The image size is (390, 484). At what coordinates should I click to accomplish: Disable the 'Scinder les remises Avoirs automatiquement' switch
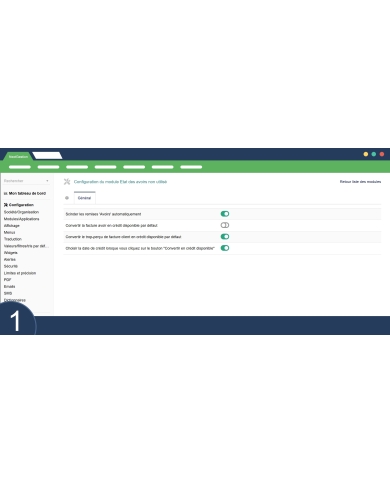pyautogui.click(x=225, y=214)
